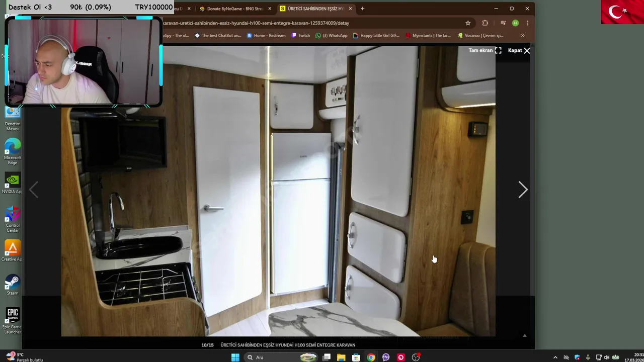Open Denetim Masası desktop icon
This screenshot has height=362, width=644.
click(x=13, y=120)
